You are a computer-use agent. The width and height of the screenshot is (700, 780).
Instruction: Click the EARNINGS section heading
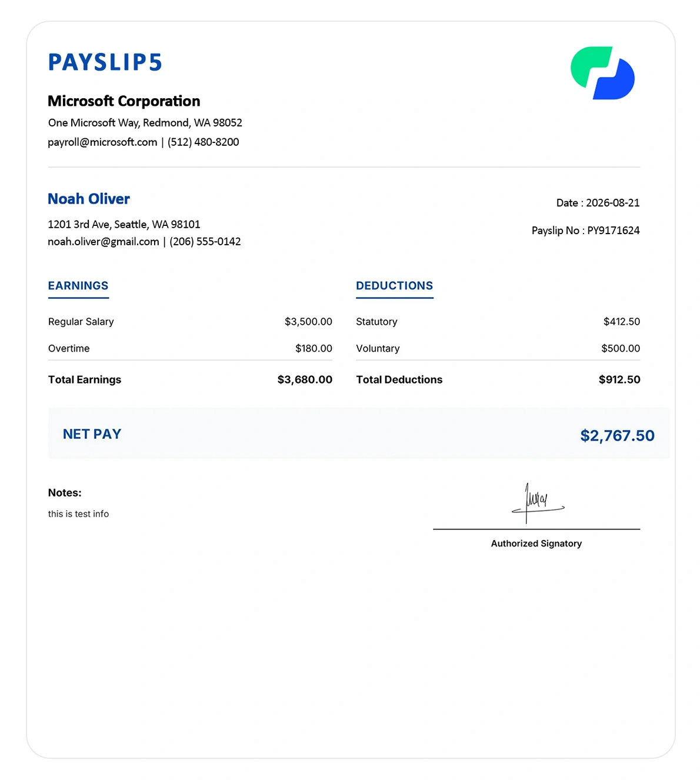(x=78, y=286)
